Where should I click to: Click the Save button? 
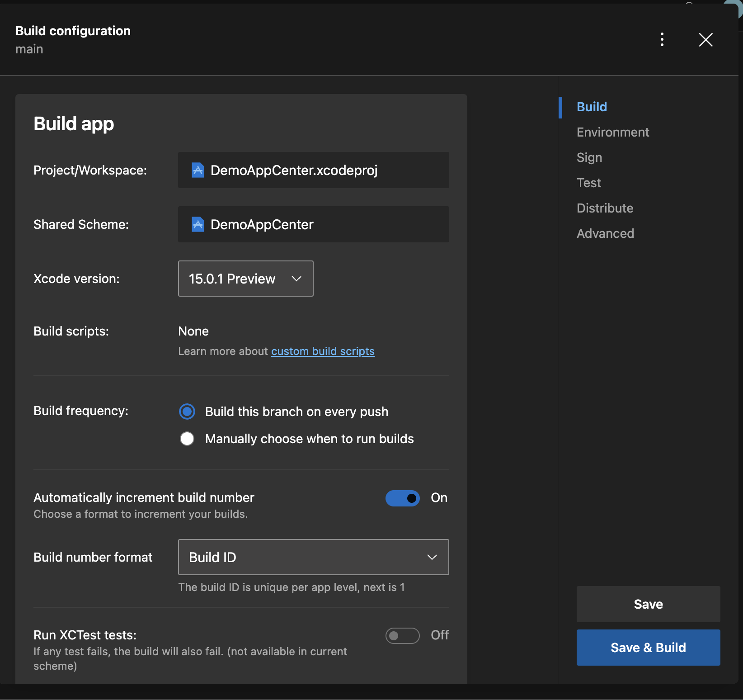click(x=649, y=604)
